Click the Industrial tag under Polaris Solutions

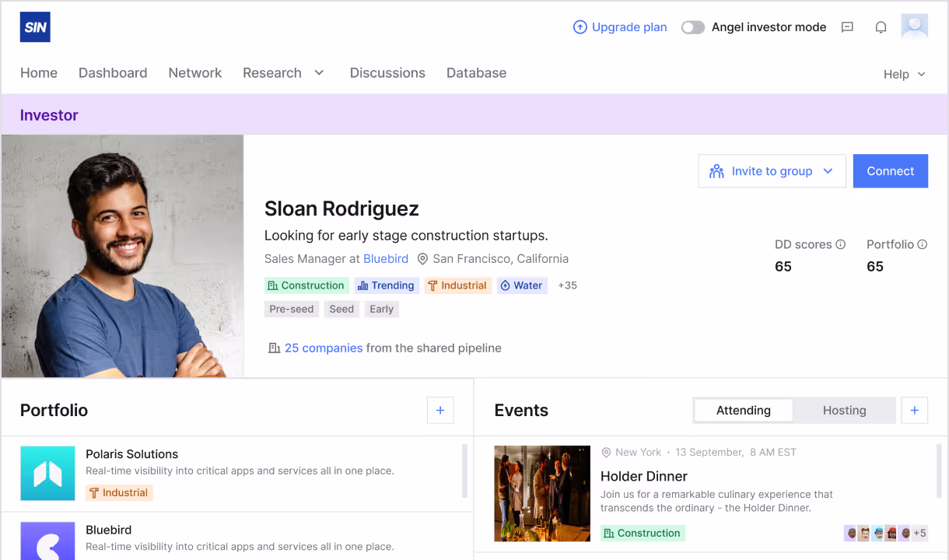tap(119, 492)
